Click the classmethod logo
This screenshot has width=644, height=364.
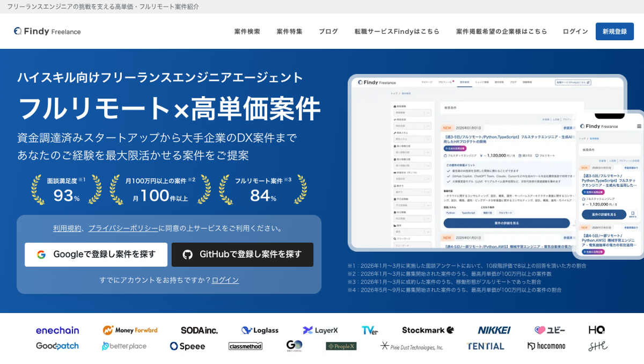tap(245, 346)
